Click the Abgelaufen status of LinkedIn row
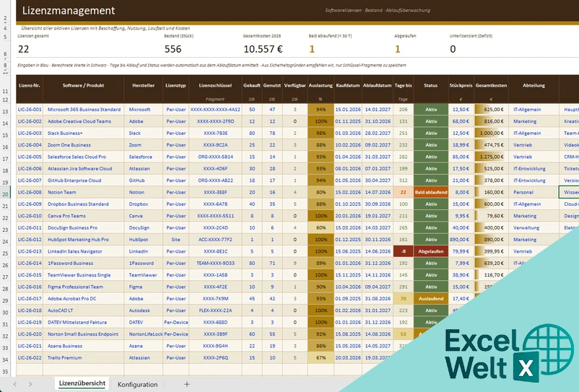The height and width of the screenshot is (392, 579). [x=431, y=251]
